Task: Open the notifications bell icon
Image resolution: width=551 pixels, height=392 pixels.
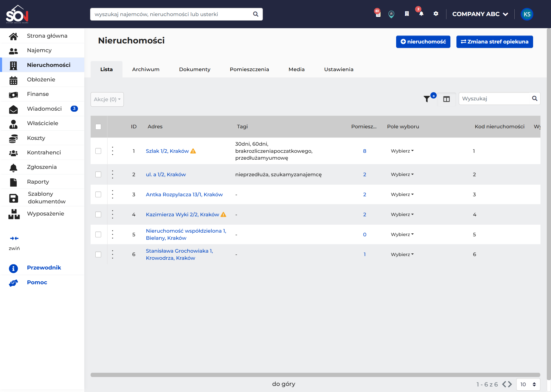Action: [421, 14]
